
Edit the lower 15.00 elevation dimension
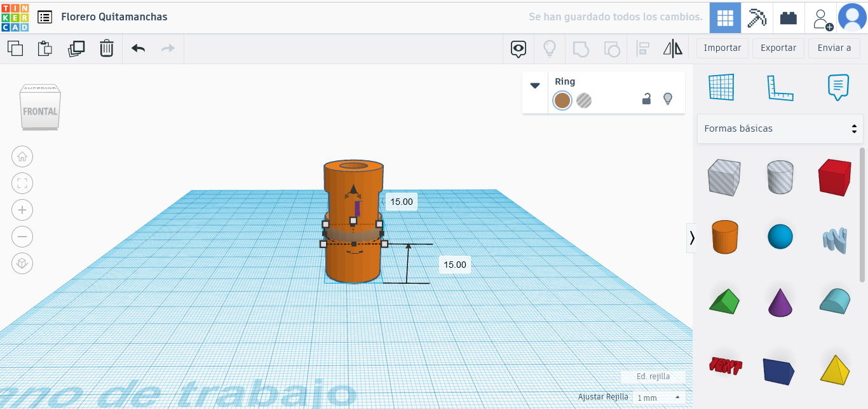click(x=454, y=265)
